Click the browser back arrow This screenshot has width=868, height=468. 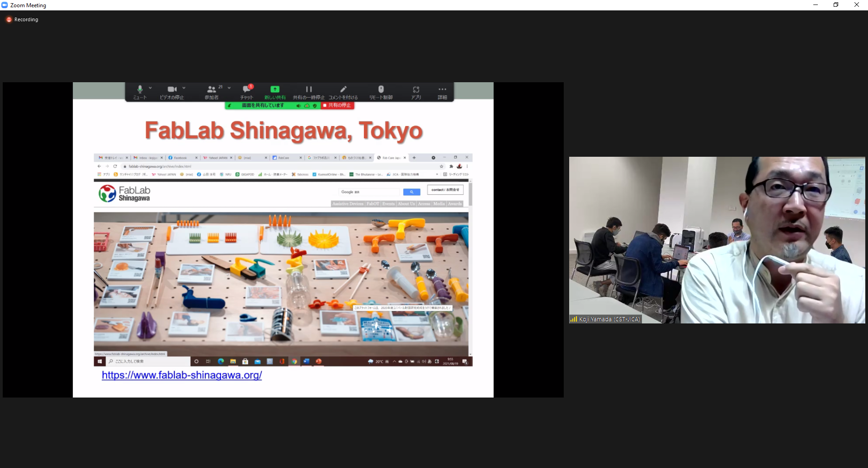(99, 166)
